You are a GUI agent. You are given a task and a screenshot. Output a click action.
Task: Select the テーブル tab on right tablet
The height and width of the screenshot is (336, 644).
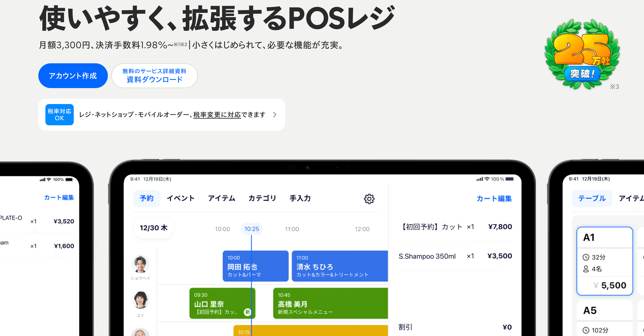(592, 198)
